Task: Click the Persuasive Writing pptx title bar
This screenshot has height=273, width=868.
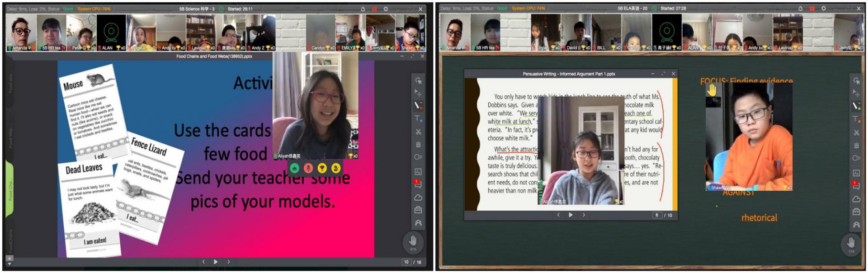Action: pos(571,74)
